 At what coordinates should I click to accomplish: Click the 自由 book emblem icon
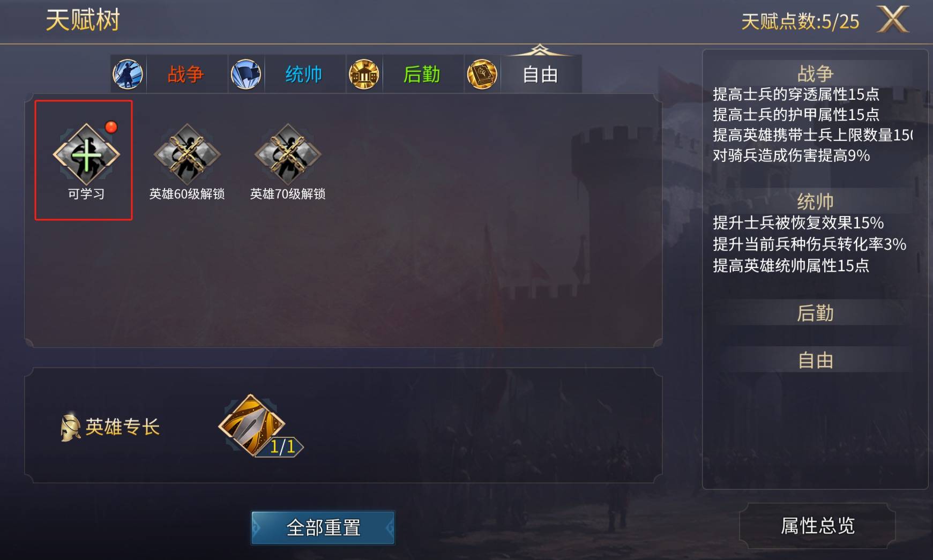pos(482,74)
